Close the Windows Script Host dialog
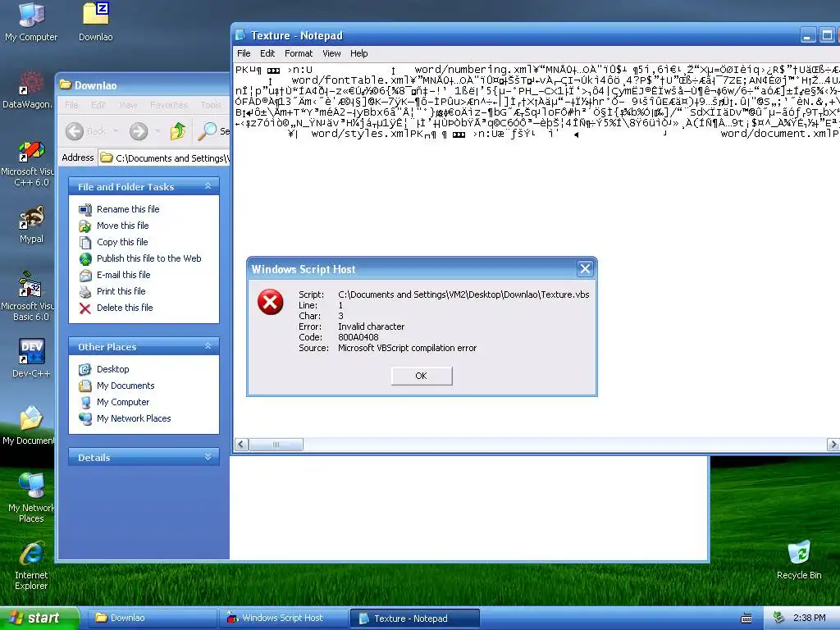 (585, 269)
